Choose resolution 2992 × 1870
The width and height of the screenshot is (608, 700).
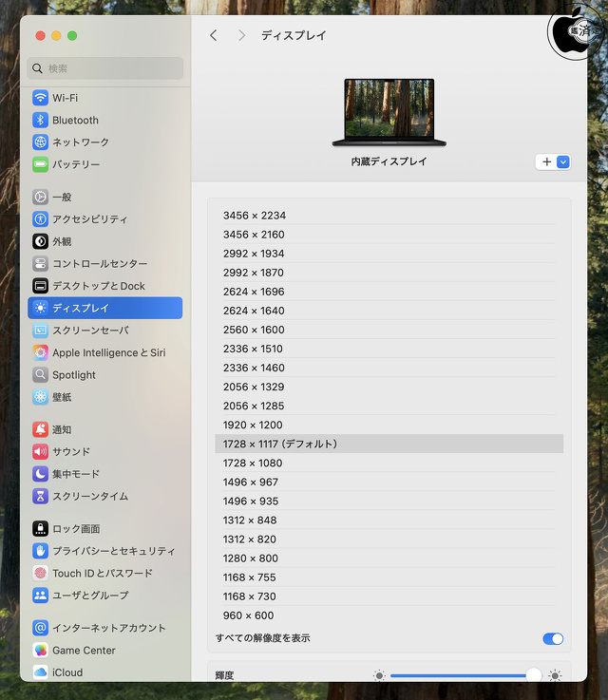[389, 273]
